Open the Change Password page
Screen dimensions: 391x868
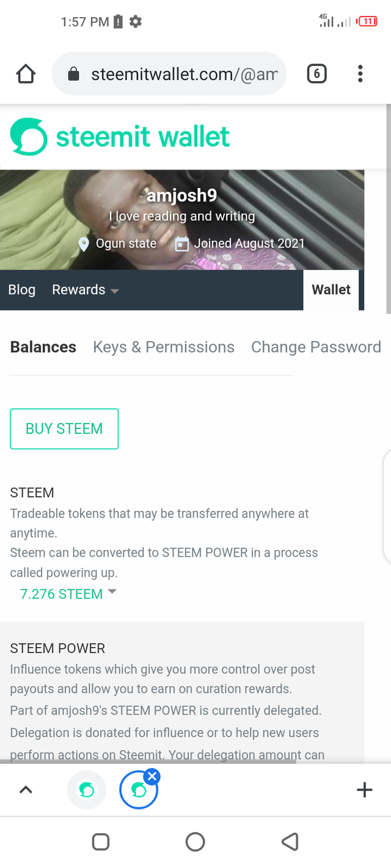(316, 347)
